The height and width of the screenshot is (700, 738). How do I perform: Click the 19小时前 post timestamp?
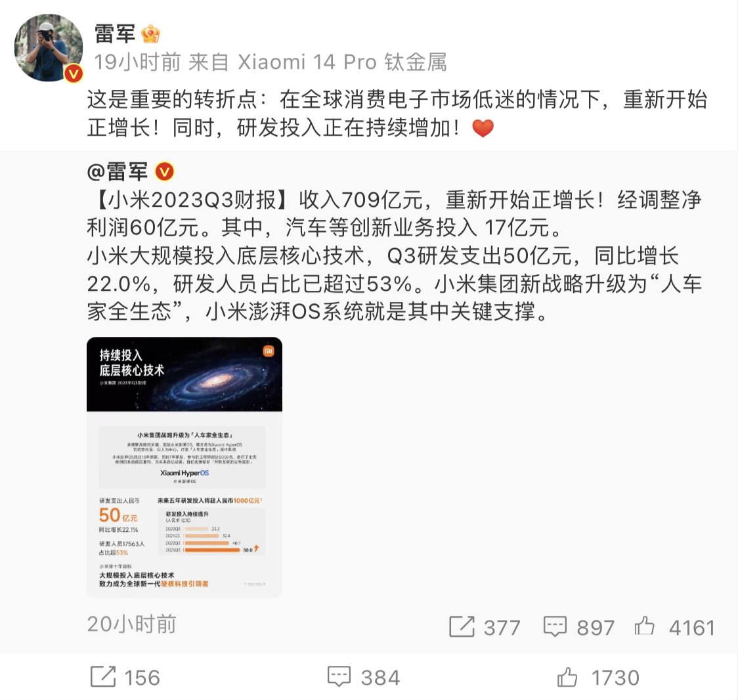coord(137,62)
